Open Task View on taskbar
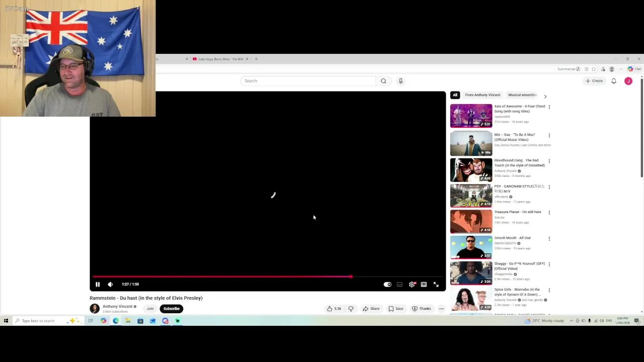 coord(91,321)
